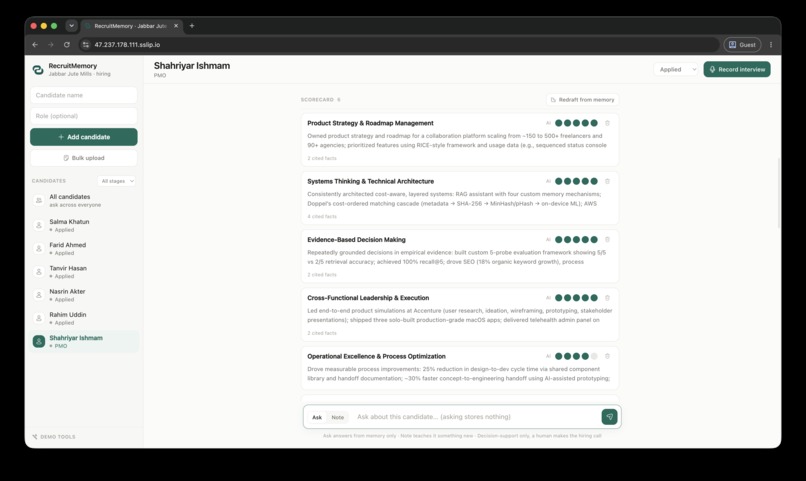
Task: Set Cross-Functional Leadership rating to fourth dot
Action: [x=585, y=298]
